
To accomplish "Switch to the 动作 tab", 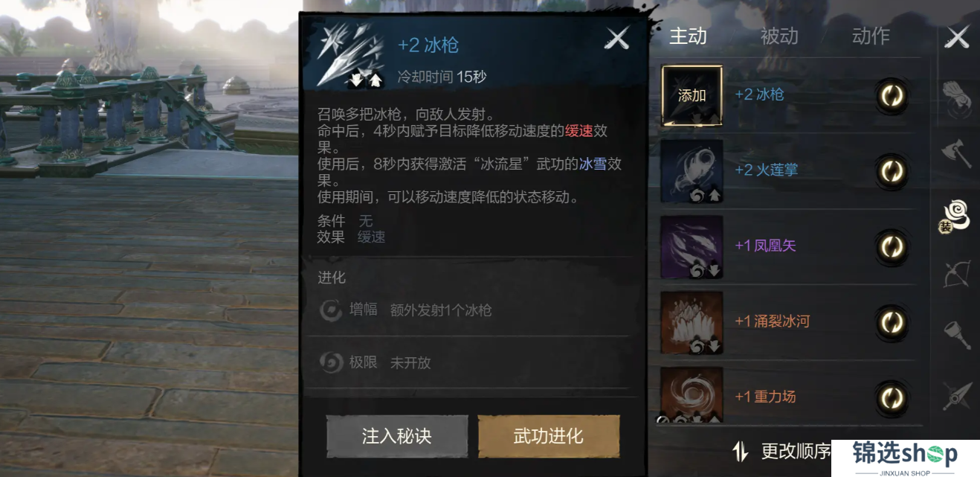I will pyautogui.click(x=871, y=36).
